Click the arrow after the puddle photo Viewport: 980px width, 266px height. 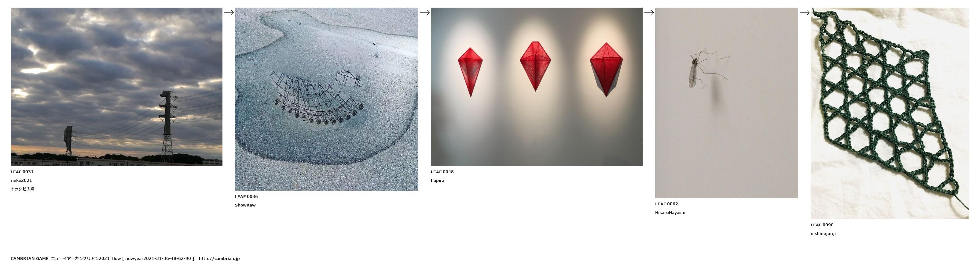click(x=424, y=13)
